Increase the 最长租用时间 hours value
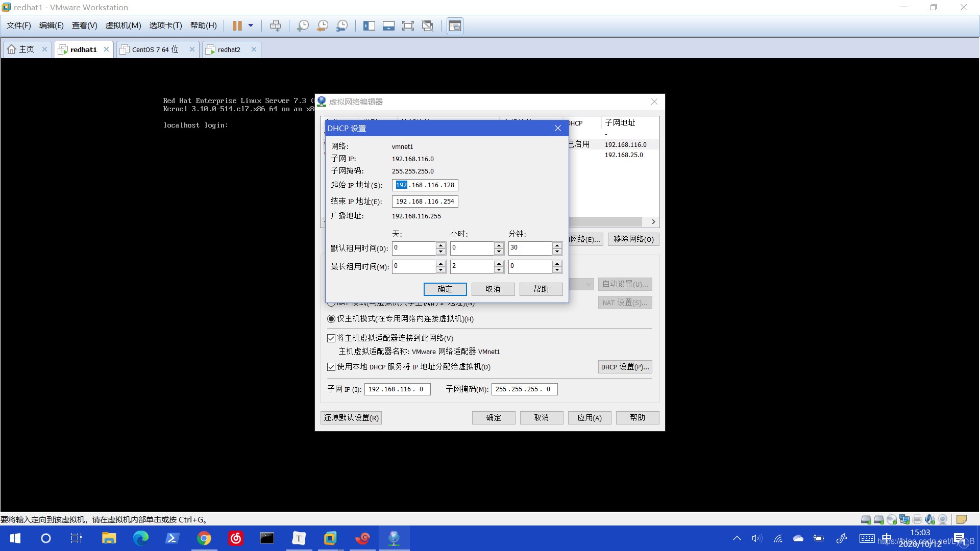Image resolution: width=980 pixels, height=551 pixels. click(499, 263)
